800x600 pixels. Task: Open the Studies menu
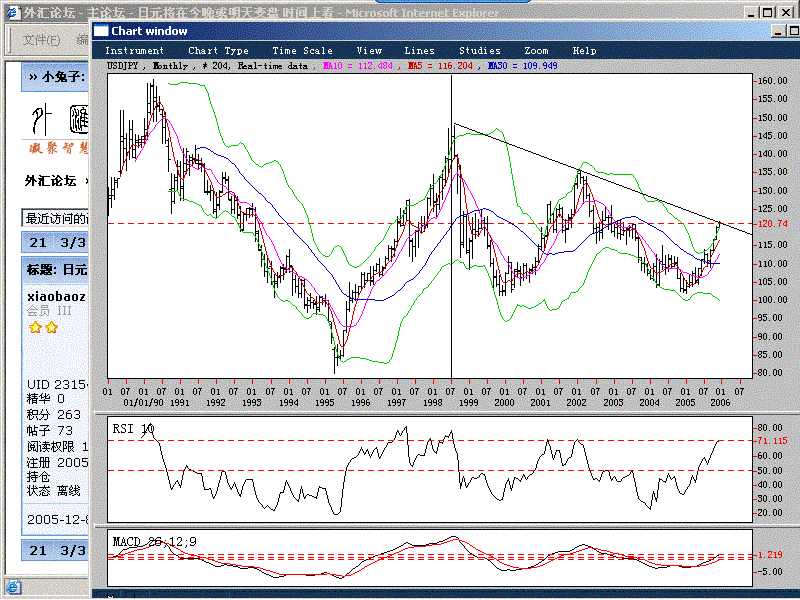click(x=480, y=51)
